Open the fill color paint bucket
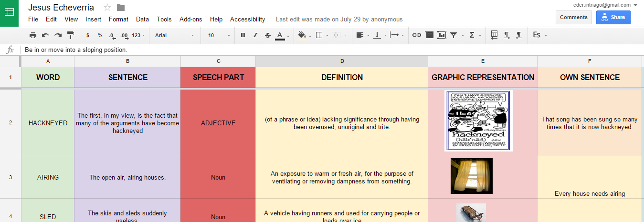This screenshot has height=222, width=644. coord(302,35)
